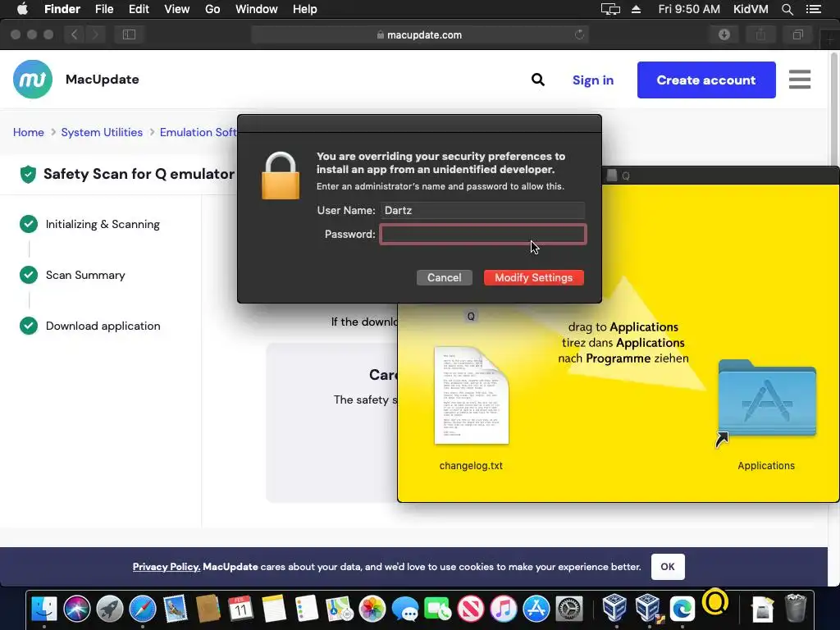Click the KidVM user name in menu bar
The image size is (840, 630).
click(751, 9)
